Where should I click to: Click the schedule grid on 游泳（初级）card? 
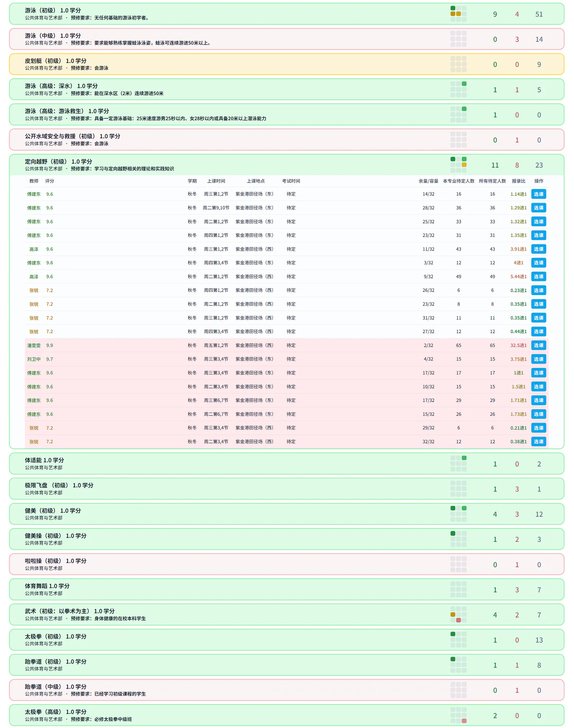(458, 14)
